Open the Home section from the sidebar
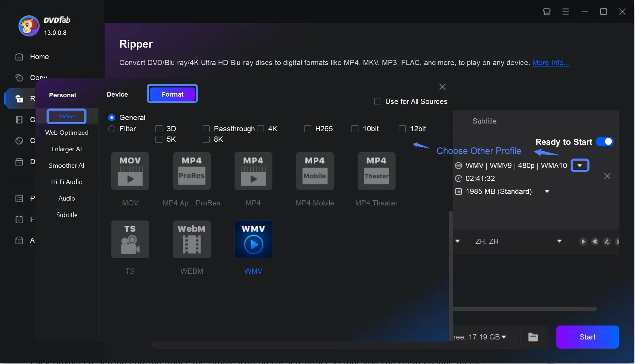 click(39, 57)
